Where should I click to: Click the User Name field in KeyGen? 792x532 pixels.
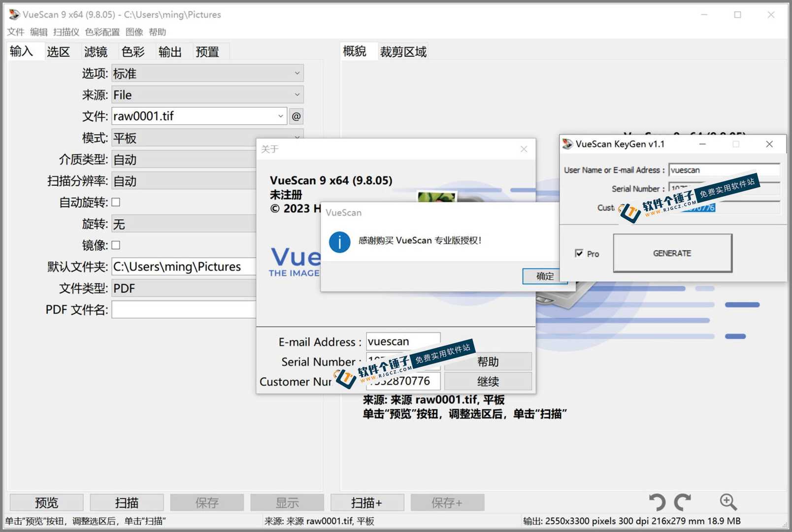tap(724, 170)
